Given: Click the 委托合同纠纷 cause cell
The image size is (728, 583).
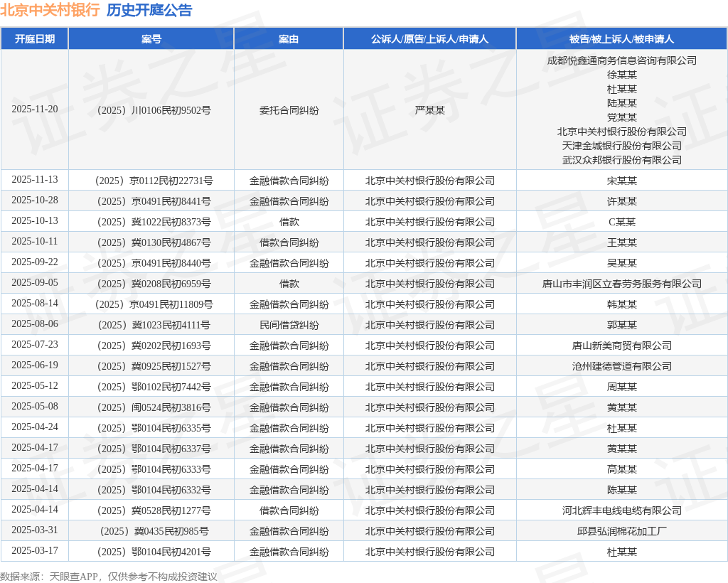Looking at the screenshot, I should point(289,110).
